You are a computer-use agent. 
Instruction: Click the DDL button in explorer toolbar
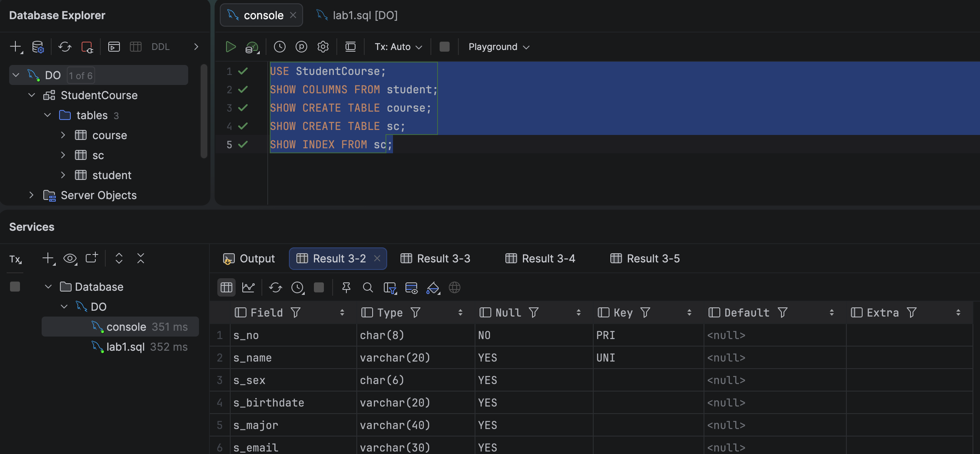160,47
